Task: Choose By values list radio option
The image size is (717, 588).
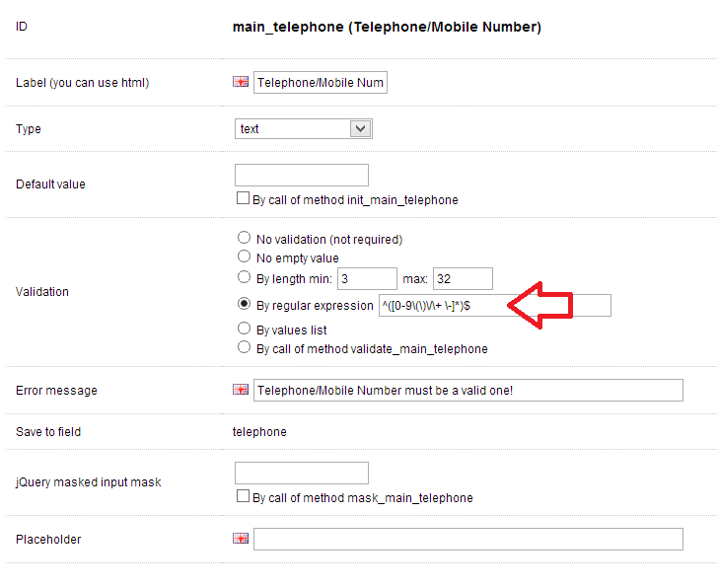Action: (x=245, y=329)
